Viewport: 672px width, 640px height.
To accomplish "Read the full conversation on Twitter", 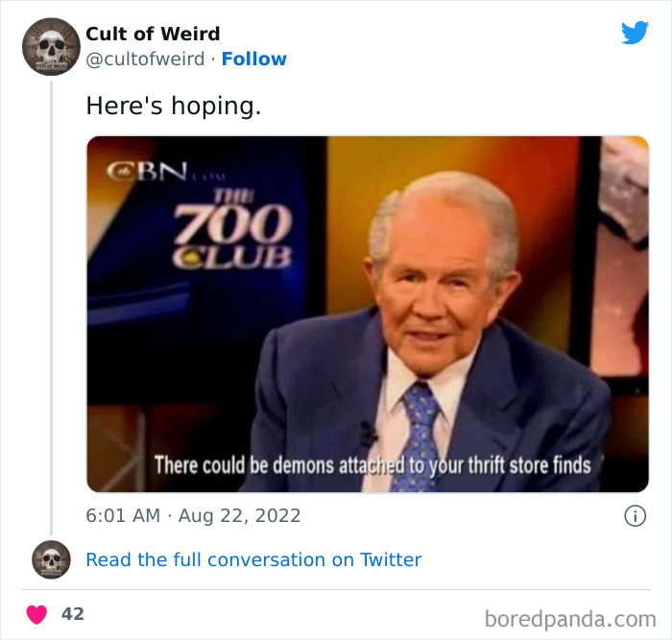I will pos(253,559).
